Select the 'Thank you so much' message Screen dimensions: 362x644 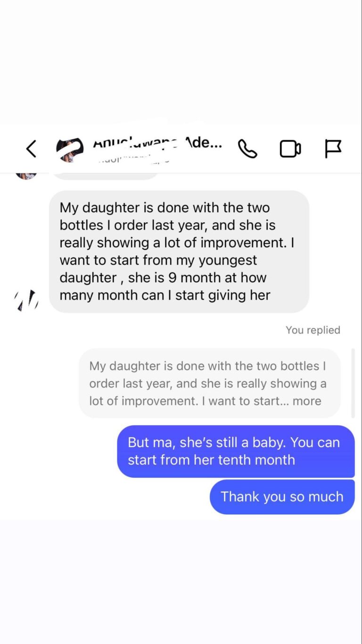tap(282, 497)
